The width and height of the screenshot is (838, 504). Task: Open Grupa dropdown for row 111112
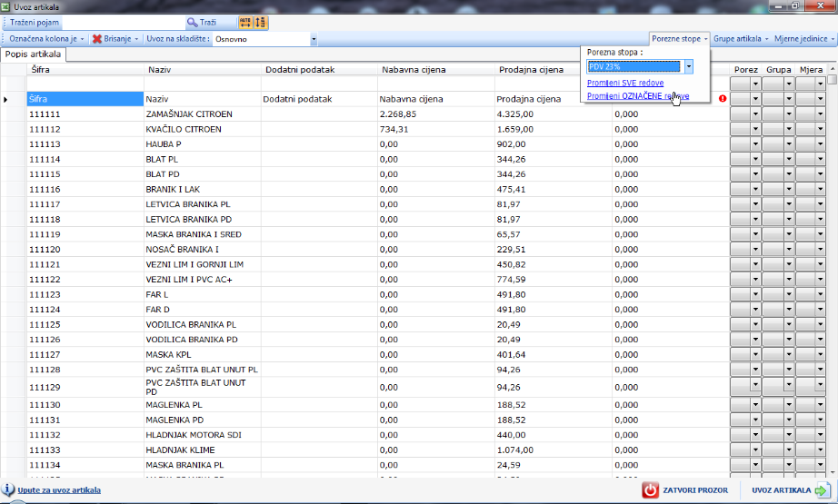point(788,129)
